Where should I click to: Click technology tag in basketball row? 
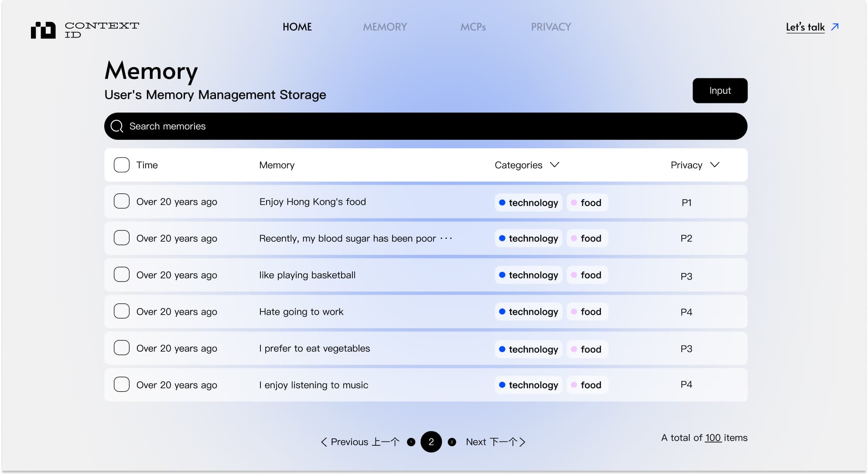click(528, 275)
